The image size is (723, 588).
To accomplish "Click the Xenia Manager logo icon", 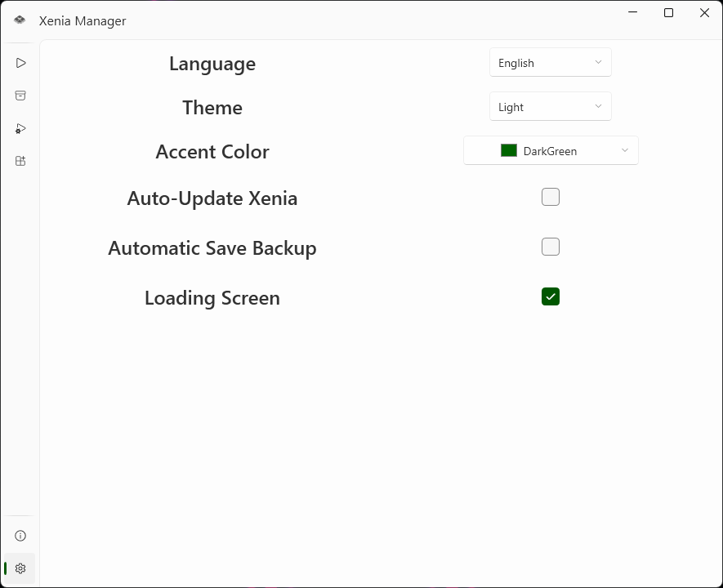I will [x=20, y=20].
